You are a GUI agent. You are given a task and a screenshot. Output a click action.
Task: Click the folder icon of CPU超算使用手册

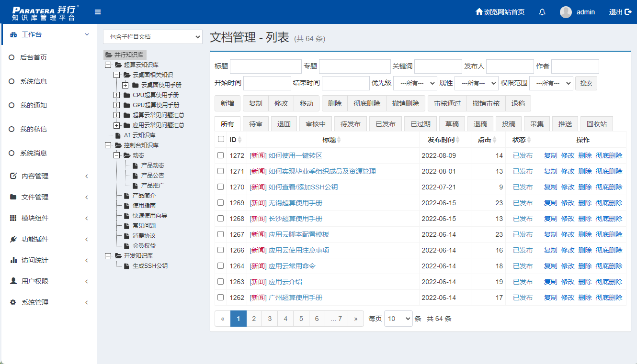pos(126,95)
